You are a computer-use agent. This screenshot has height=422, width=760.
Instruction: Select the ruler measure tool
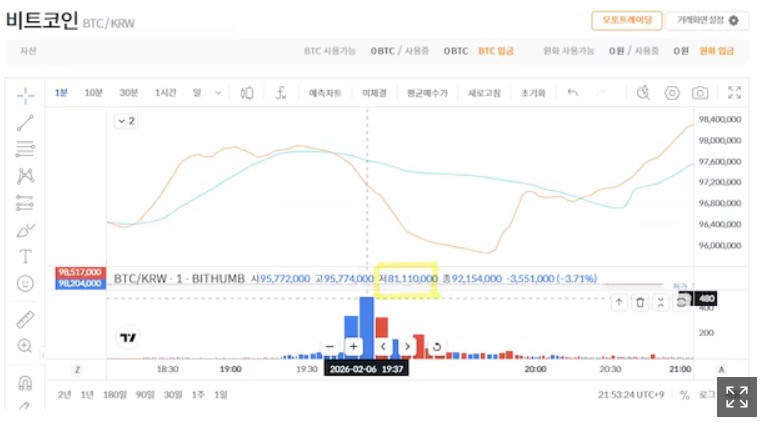click(x=25, y=319)
